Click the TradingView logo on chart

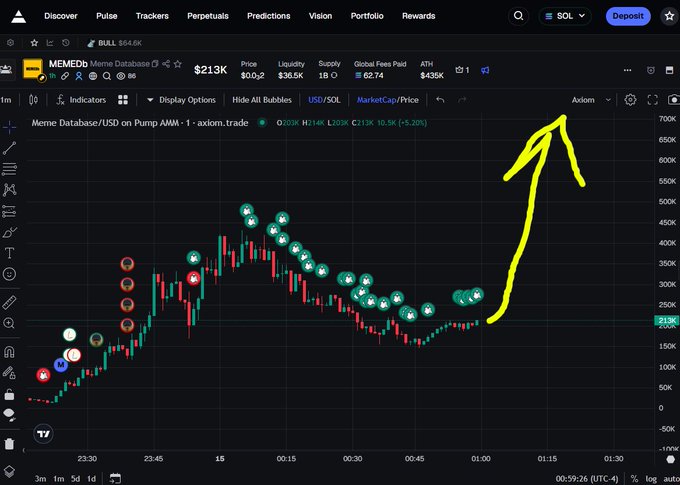point(43,434)
